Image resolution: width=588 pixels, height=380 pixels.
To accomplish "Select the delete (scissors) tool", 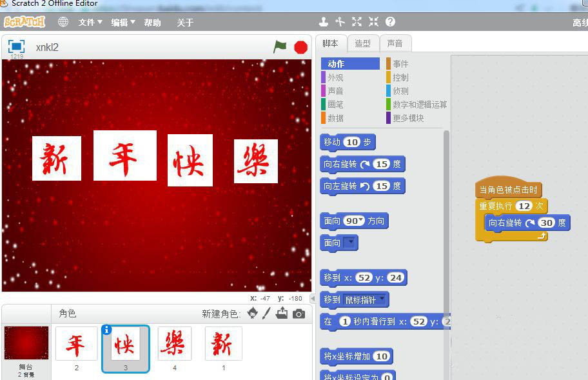I will (340, 21).
